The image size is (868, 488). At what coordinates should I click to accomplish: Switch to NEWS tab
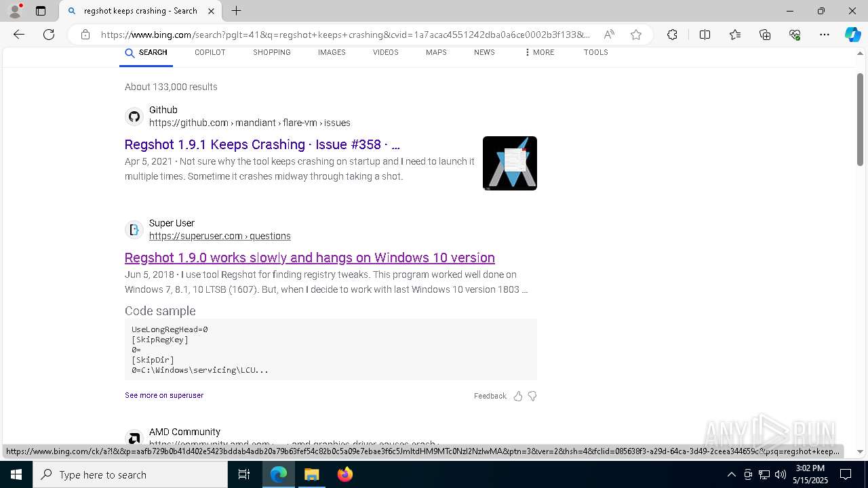coord(484,53)
